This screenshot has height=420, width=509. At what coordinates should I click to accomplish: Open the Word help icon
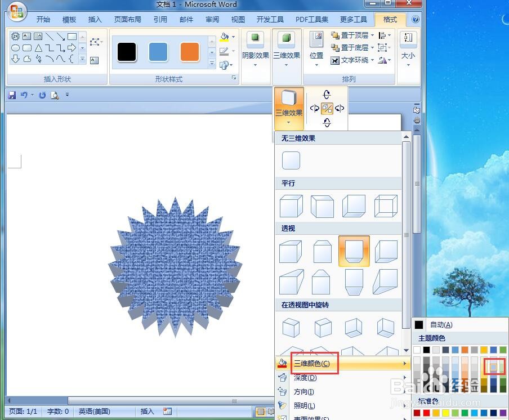click(415, 19)
